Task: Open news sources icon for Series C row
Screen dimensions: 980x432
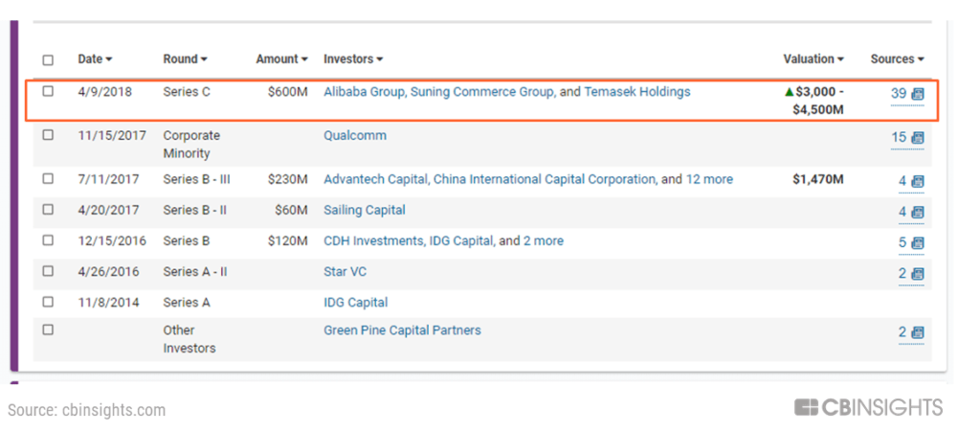Action: point(918,95)
